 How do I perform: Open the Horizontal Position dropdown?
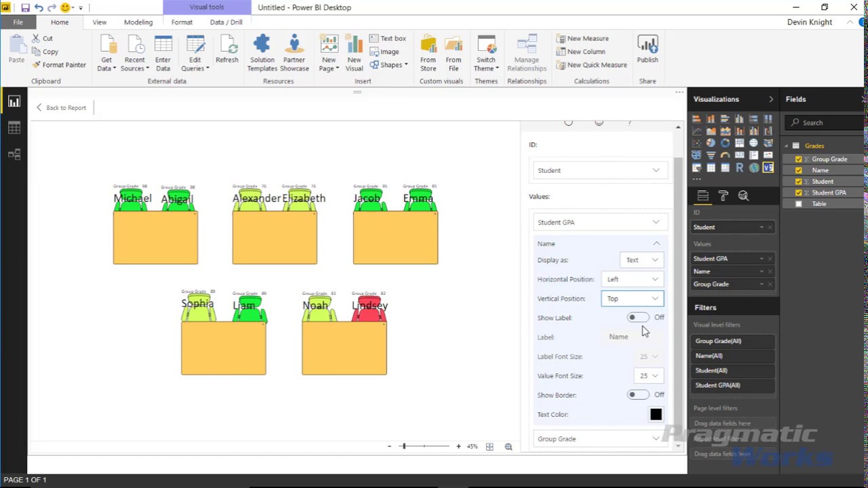(632, 279)
